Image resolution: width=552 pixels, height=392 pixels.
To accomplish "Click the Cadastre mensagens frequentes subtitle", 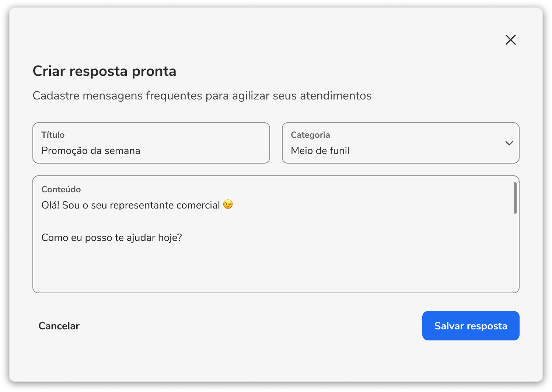I will (202, 96).
